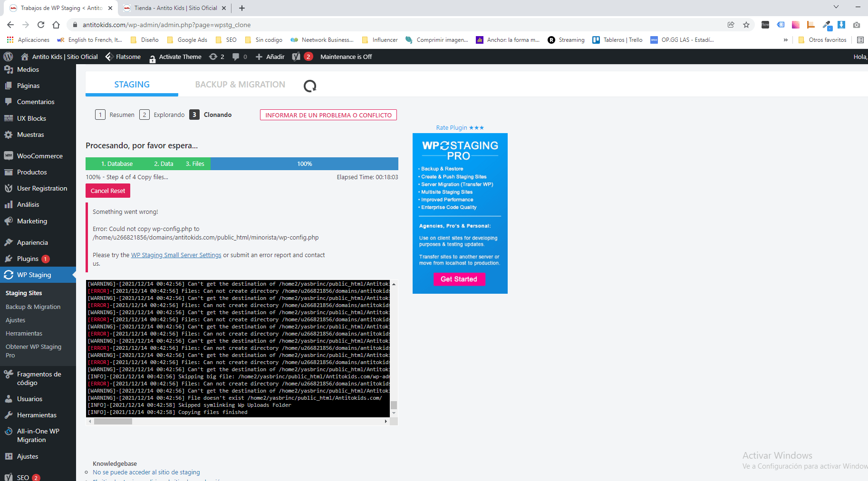Switch to the BACKUP & MIGRATION tab
This screenshot has height=481, width=868.
[240, 84]
